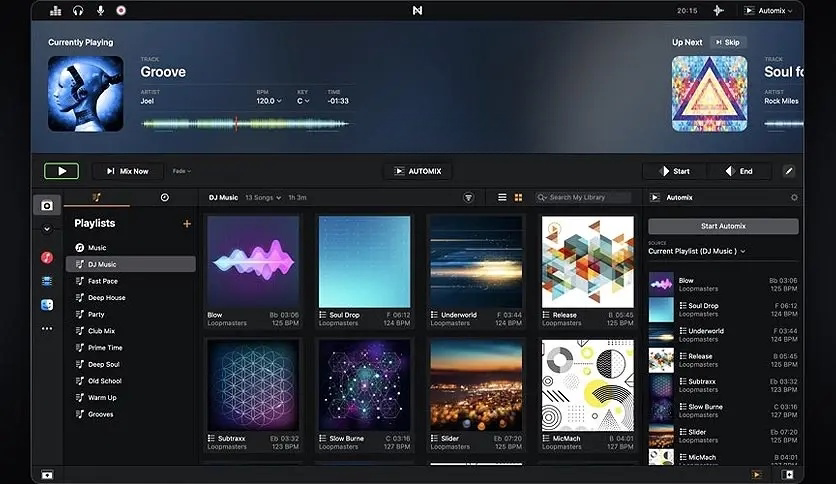Select the Blow track card in grid
The height and width of the screenshot is (484, 836).
pos(253,272)
